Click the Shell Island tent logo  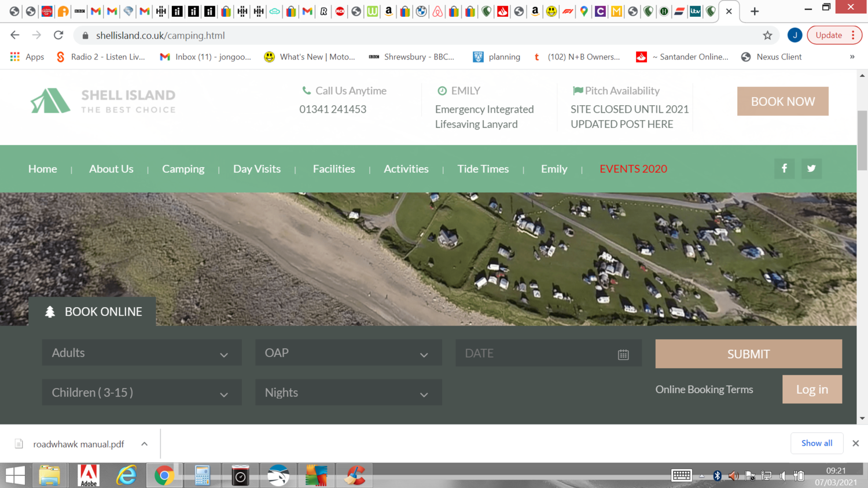point(50,101)
